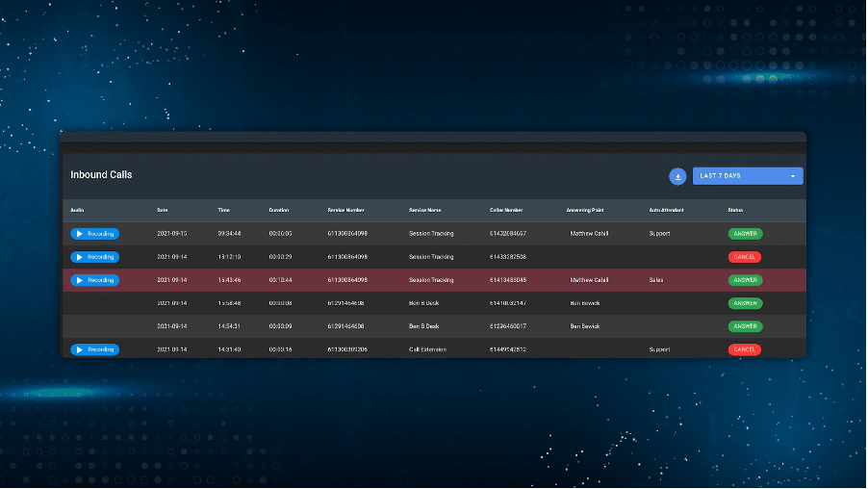The height and width of the screenshot is (489, 868).
Task: Play the Call Extension call recording
Action: pos(94,349)
